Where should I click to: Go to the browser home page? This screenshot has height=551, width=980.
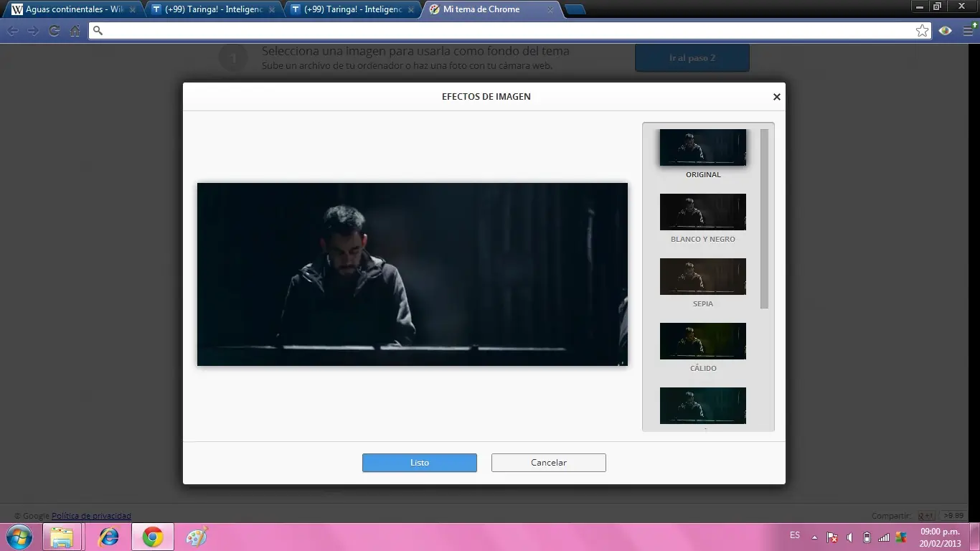click(x=75, y=31)
